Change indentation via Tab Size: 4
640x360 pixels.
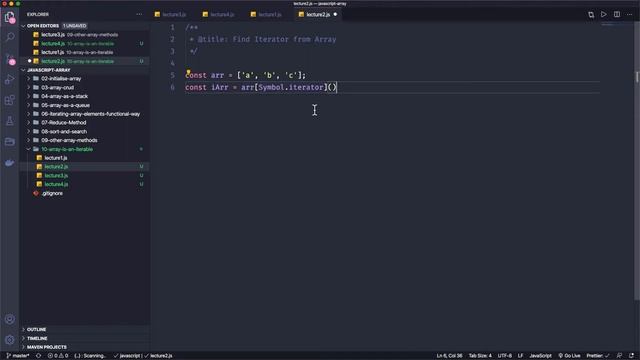pos(480,356)
